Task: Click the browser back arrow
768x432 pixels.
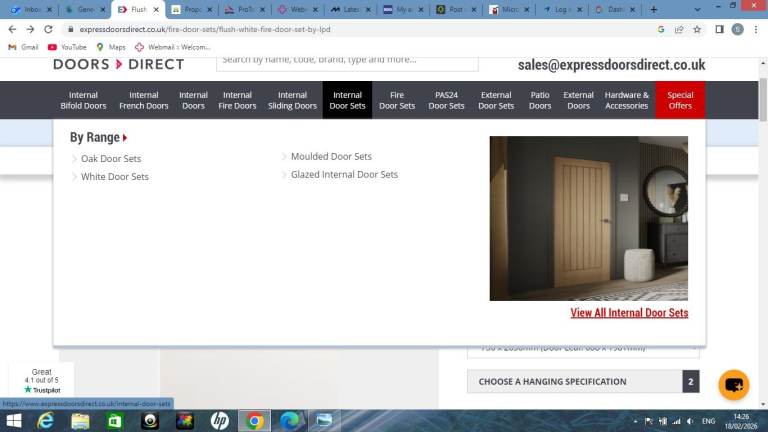Action: [x=12, y=29]
